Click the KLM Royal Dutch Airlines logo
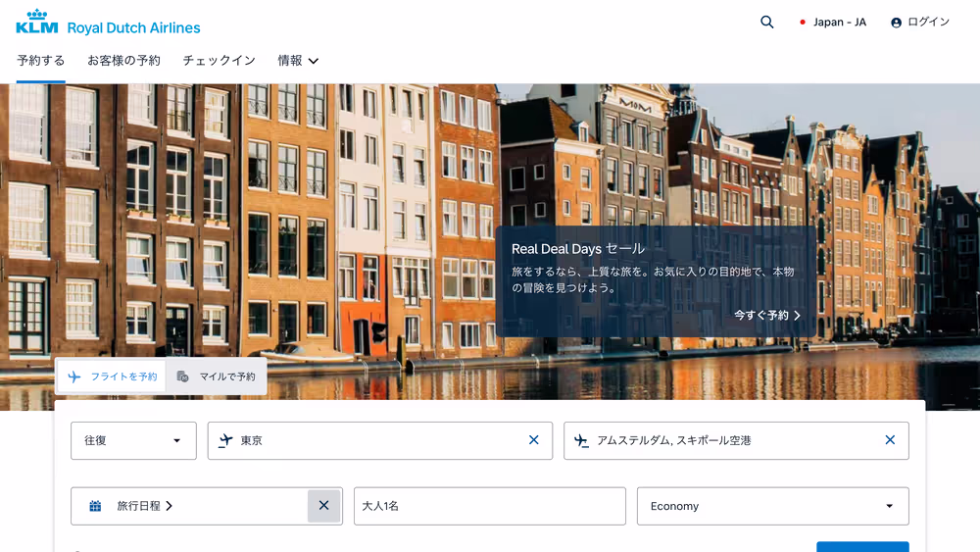 coord(108,23)
